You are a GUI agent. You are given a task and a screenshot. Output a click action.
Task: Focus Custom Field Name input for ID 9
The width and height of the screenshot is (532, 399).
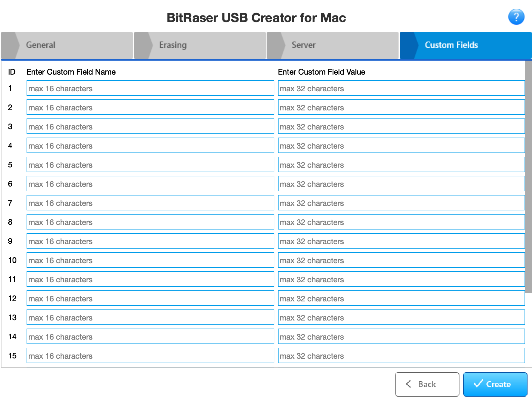coord(150,241)
